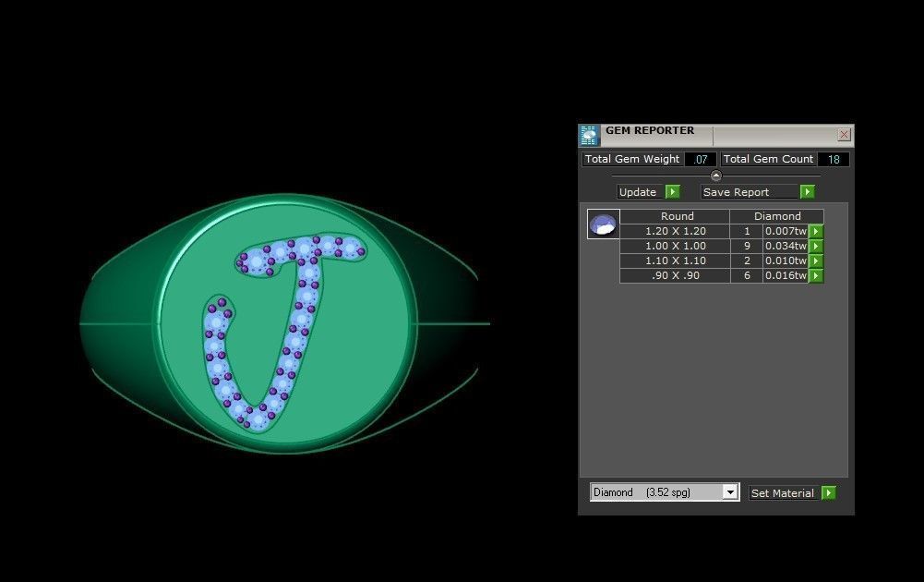
Task: Select the 1.20 X 1.20 size cell
Action: 676,231
